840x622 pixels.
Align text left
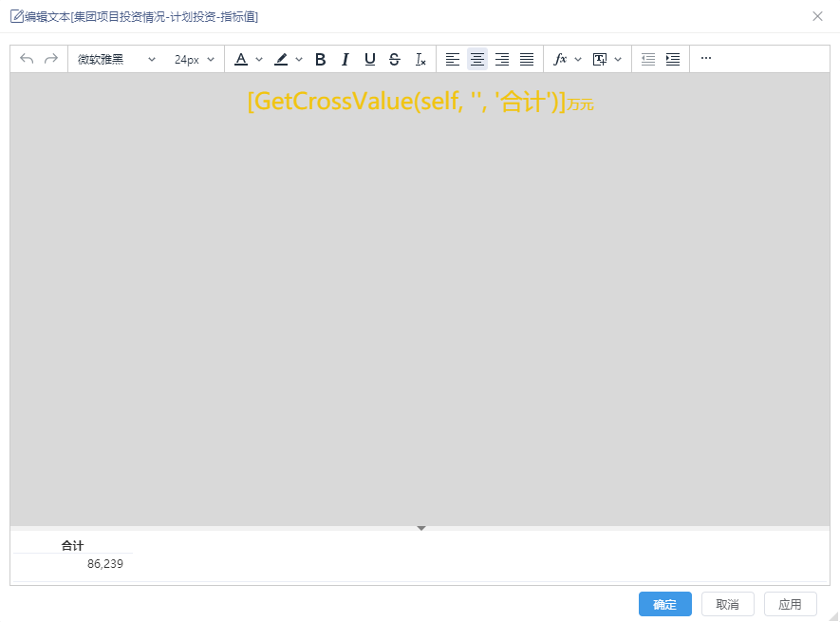453,60
